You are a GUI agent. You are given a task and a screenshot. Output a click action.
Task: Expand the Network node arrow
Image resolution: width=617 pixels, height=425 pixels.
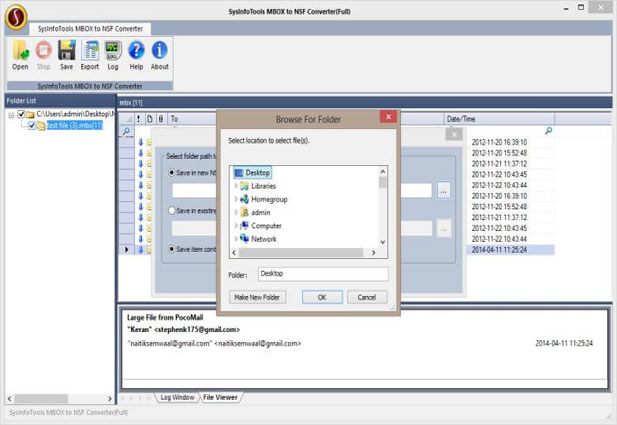(236, 239)
